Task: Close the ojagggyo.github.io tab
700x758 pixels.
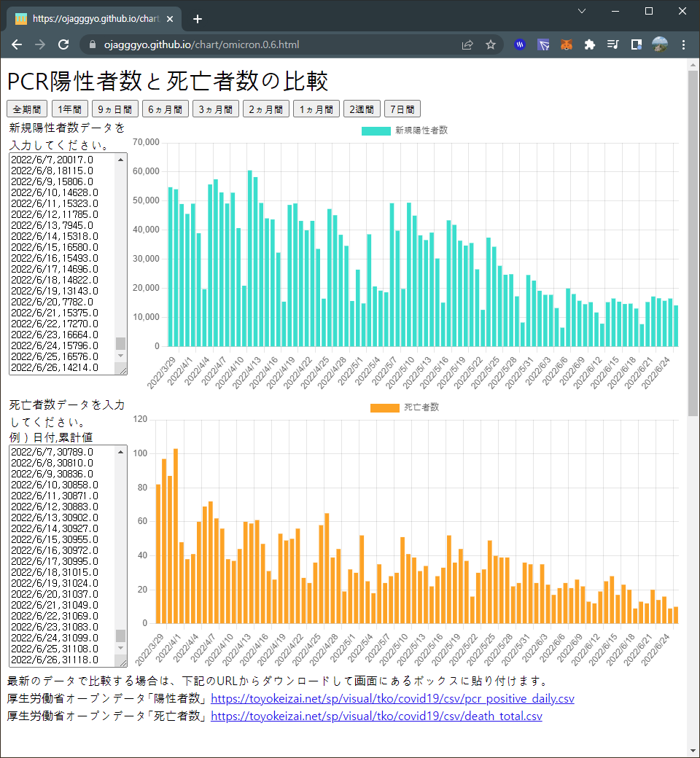Action: 170,19
